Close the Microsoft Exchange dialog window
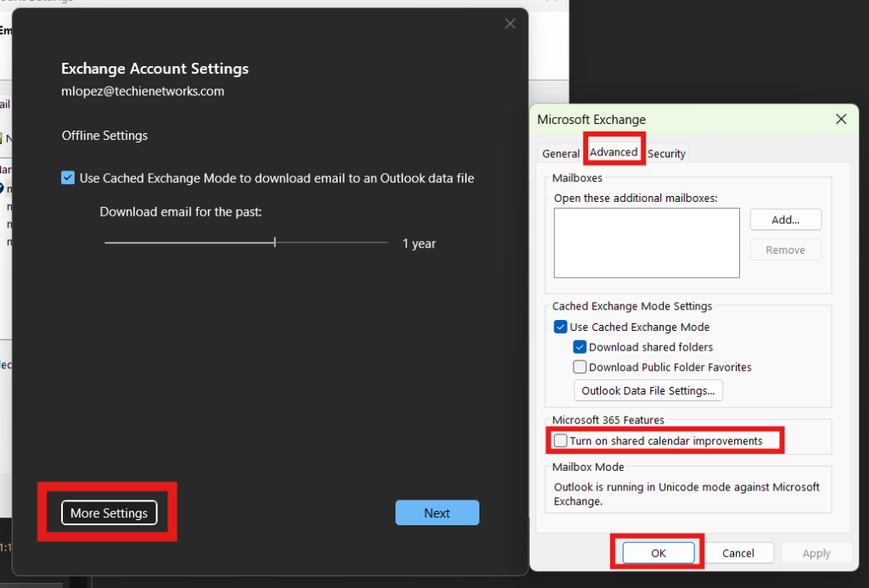The height and width of the screenshot is (588, 869). pyautogui.click(x=841, y=120)
